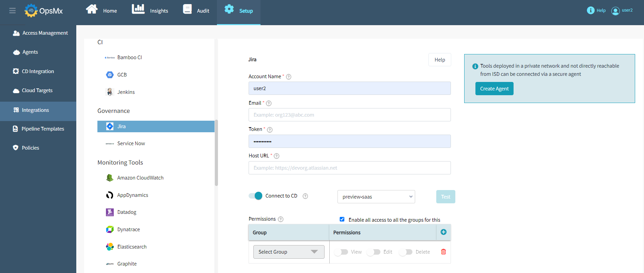The image size is (644, 273).
Task: Open the preview-saas dropdown
Action: [x=376, y=197]
